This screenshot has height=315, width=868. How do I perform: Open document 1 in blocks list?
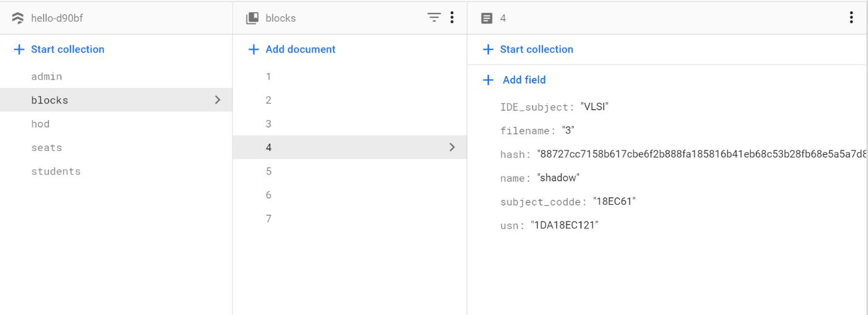269,77
